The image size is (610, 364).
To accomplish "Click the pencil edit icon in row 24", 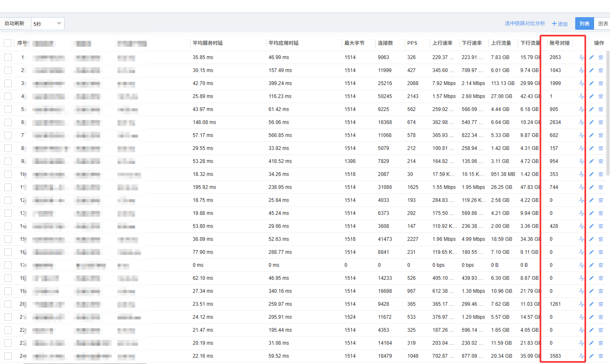I will [591, 356].
